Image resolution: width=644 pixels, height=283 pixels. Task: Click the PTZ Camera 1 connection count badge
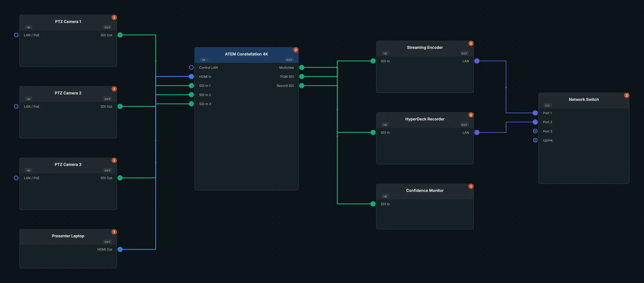coord(114,17)
